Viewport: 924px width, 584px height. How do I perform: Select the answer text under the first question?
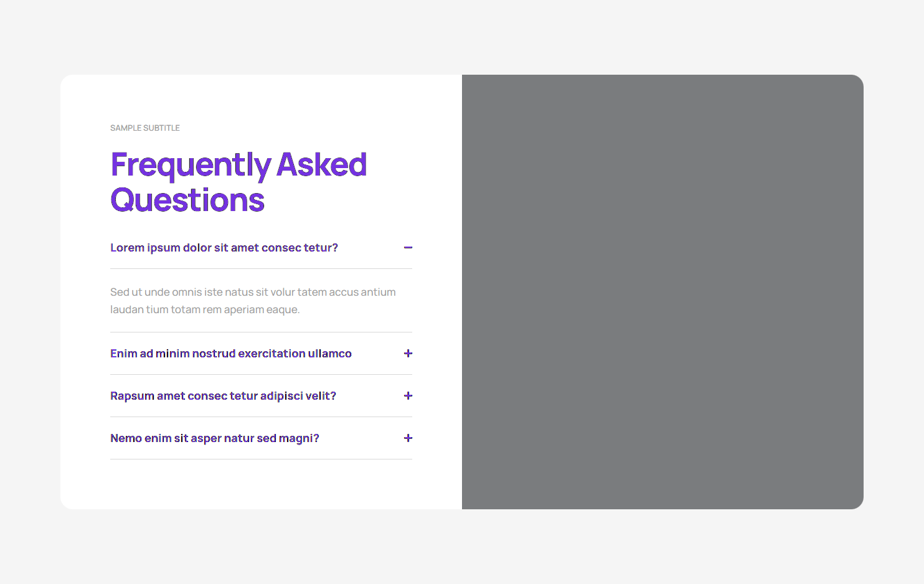(x=253, y=300)
